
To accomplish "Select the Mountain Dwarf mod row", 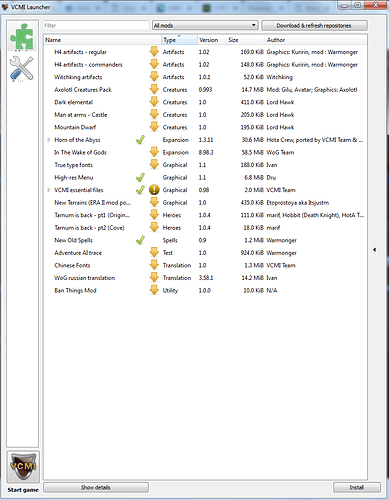I will 205,127.
